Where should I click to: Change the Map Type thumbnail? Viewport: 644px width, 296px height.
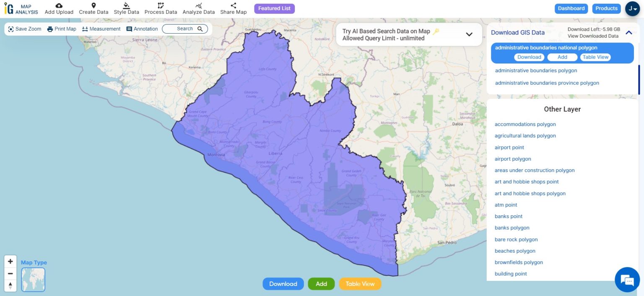click(x=33, y=279)
